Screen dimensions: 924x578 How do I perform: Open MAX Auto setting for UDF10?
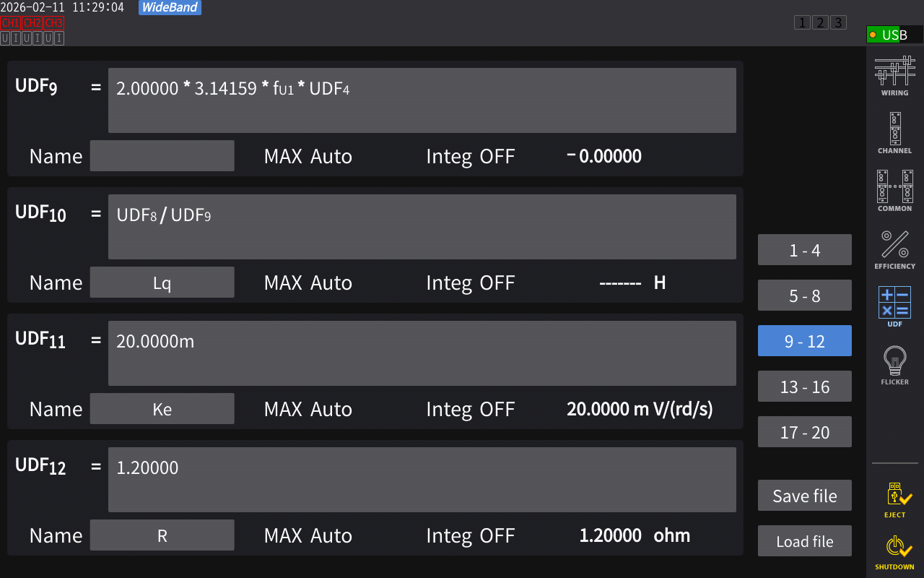(308, 283)
